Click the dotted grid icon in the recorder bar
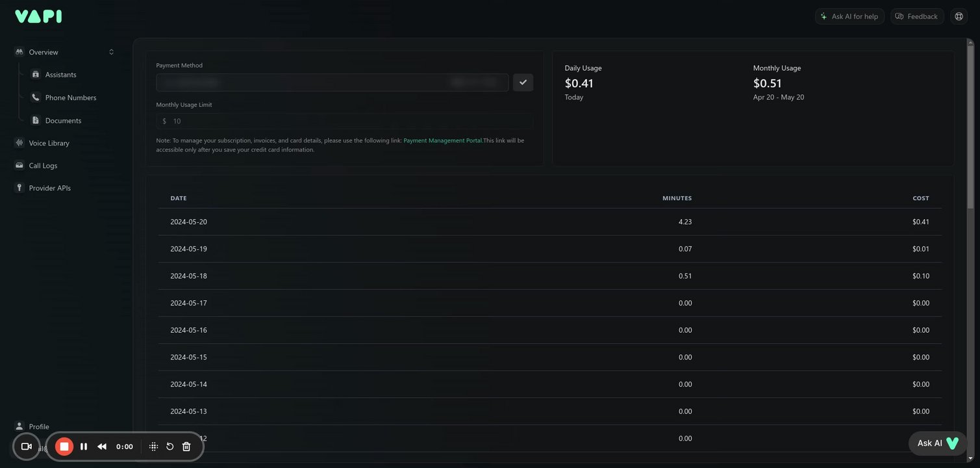The width and height of the screenshot is (980, 468). pyautogui.click(x=154, y=447)
